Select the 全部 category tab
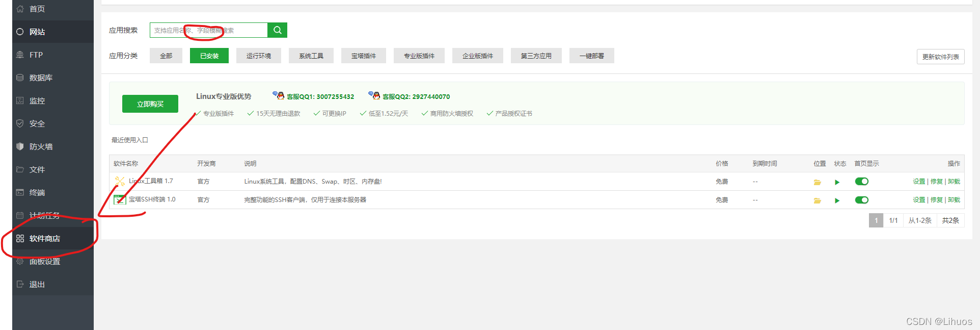The image size is (980, 330). click(166, 56)
